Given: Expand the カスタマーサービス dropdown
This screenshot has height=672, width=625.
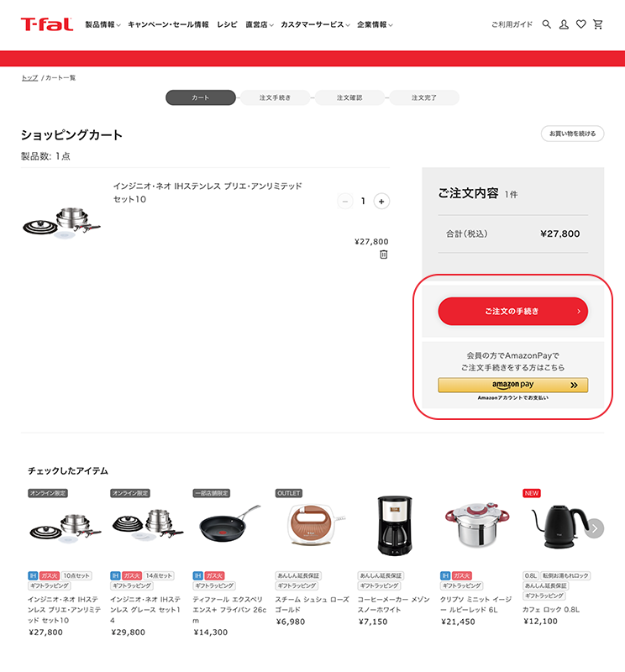Looking at the screenshot, I should coord(315,25).
